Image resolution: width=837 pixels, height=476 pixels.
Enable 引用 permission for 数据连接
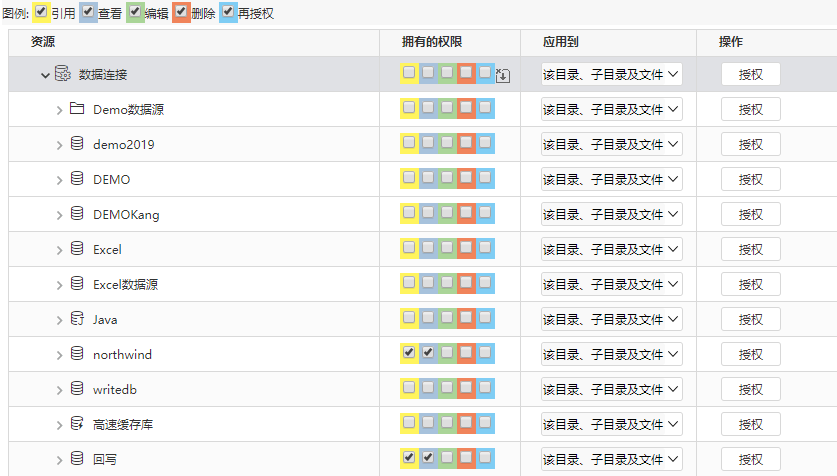pos(409,72)
